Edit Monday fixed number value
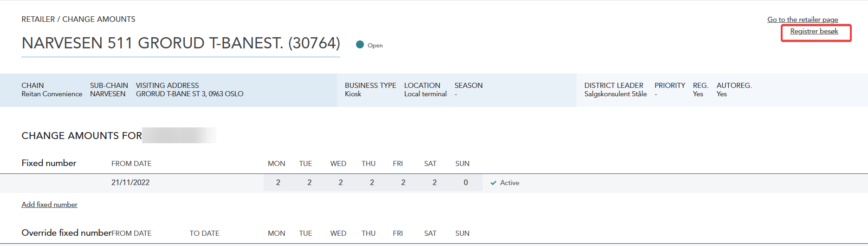868x246 pixels. 278,183
